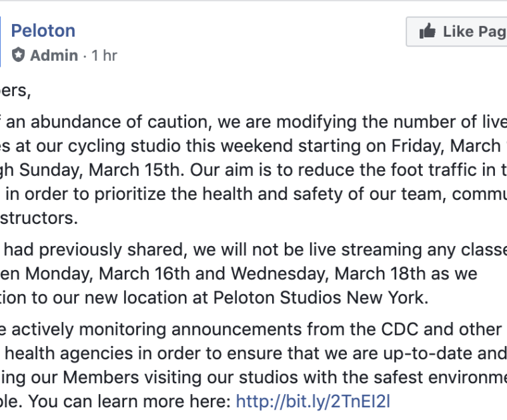Viewport: 507px width, 420px height.
Task: Click the Admin shield badge icon
Action: (x=18, y=55)
